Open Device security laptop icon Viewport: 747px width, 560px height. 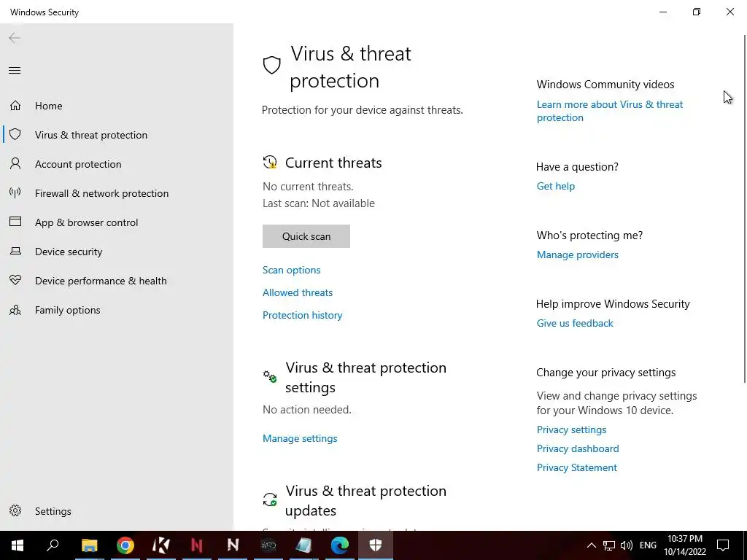tap(15, 252)
